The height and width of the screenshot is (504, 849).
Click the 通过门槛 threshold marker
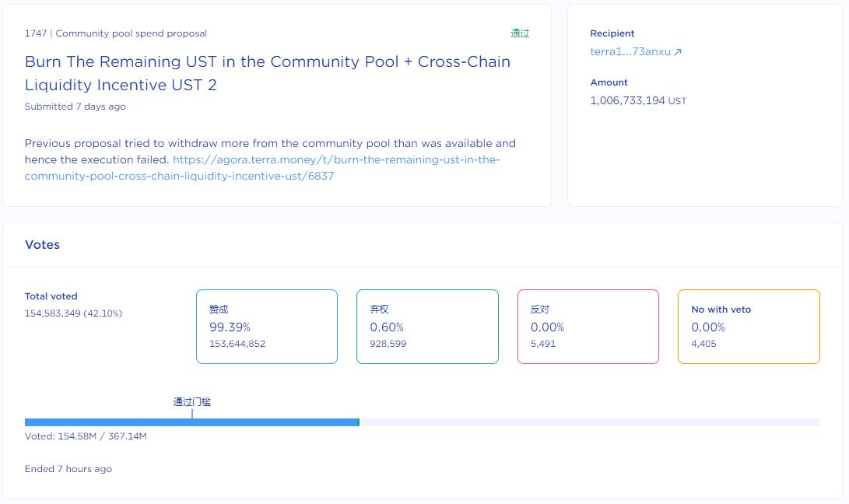191,402
